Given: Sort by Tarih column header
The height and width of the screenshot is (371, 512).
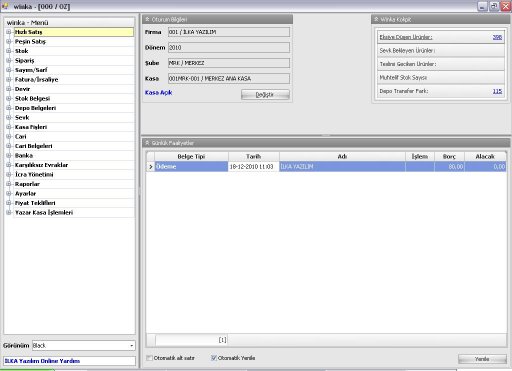Looking at the screenshot, I should tap(254, 157).
